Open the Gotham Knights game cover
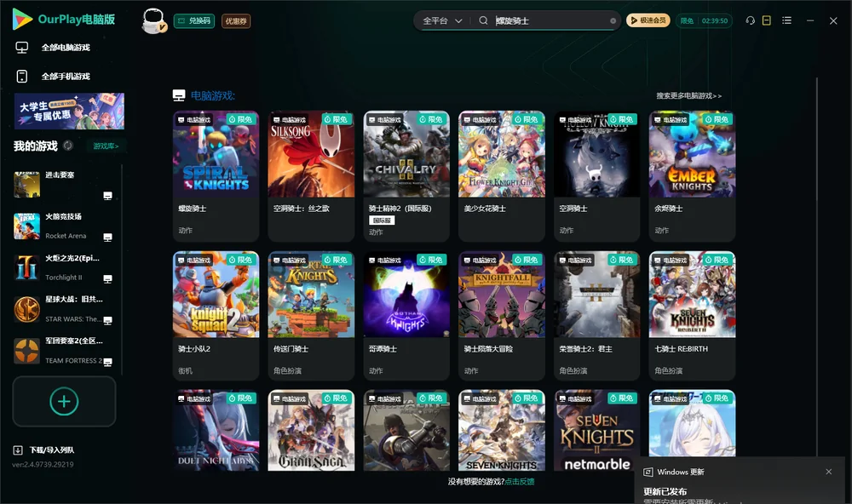 pyautogui.click(x=406, y=295)
